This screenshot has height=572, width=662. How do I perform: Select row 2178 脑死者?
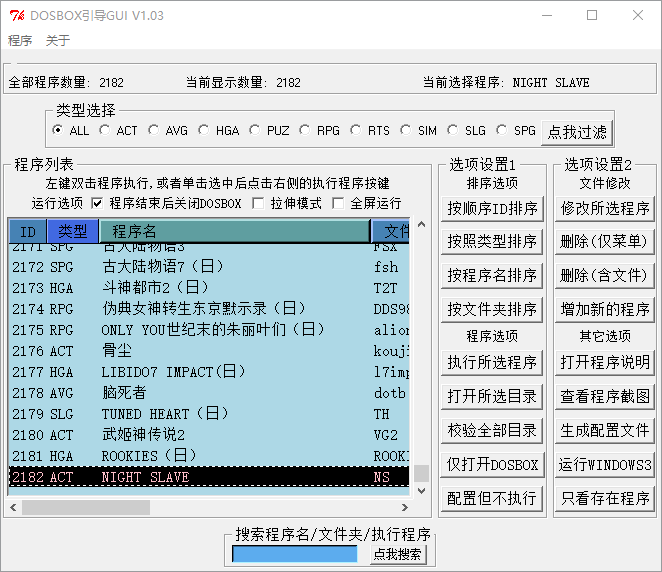tap(209, 393)
